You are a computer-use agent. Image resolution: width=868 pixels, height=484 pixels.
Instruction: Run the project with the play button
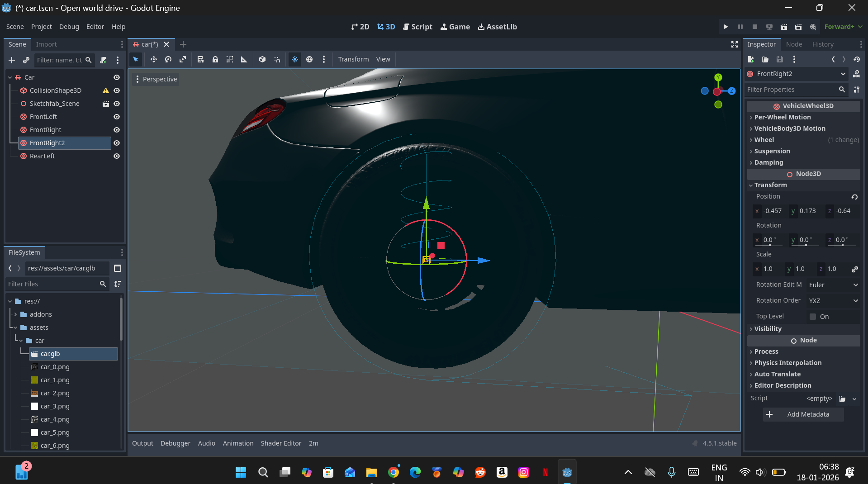(726, 27)
